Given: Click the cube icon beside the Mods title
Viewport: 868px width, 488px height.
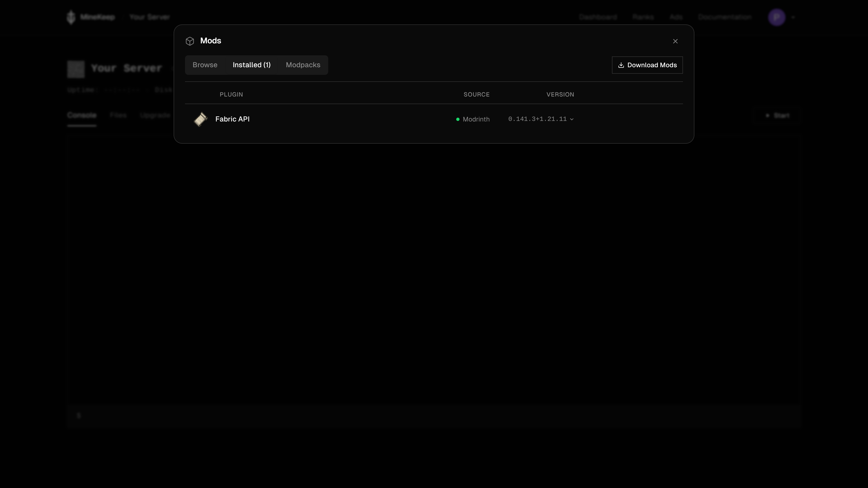Looking at the screenshot, I should 190,41.
